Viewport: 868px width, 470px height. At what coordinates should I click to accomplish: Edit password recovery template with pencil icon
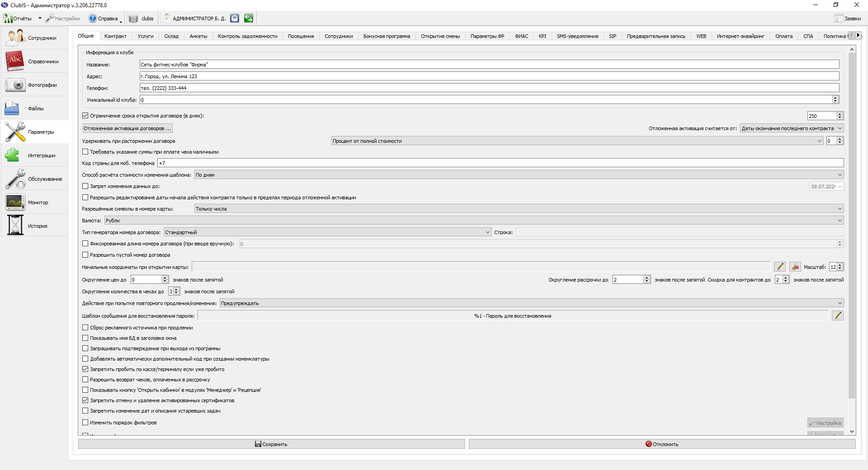[838, 315]
